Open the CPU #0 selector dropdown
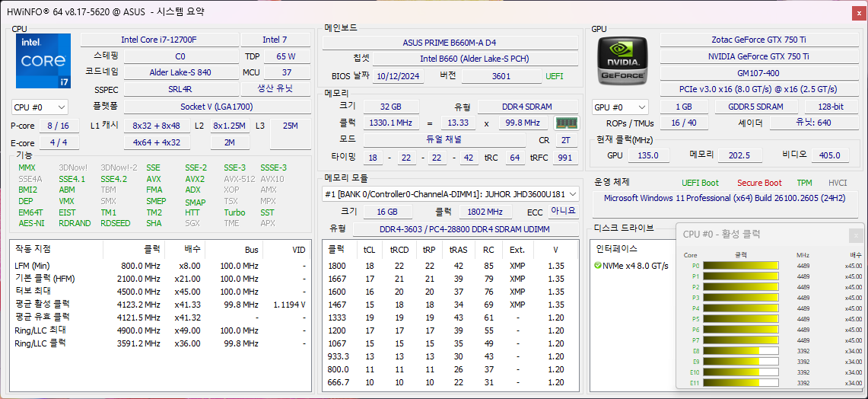This screenshot has height=399, width=868. pos(40,107)
